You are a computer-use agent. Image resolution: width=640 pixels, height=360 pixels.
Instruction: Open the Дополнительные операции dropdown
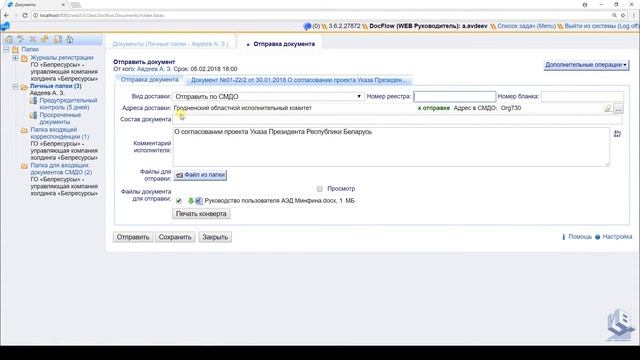coord(586,65)
